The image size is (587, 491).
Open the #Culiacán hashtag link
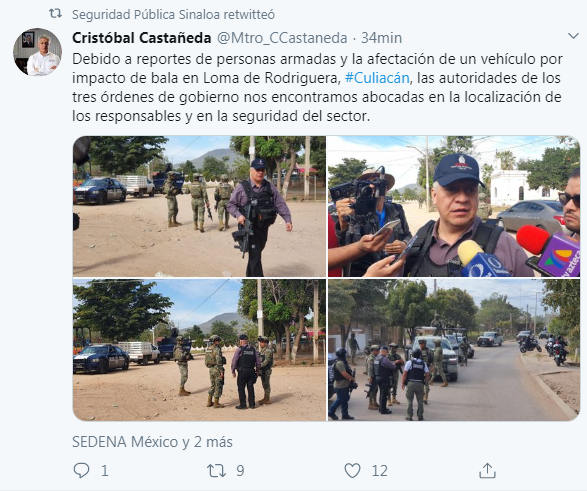[x=377, y=78]
